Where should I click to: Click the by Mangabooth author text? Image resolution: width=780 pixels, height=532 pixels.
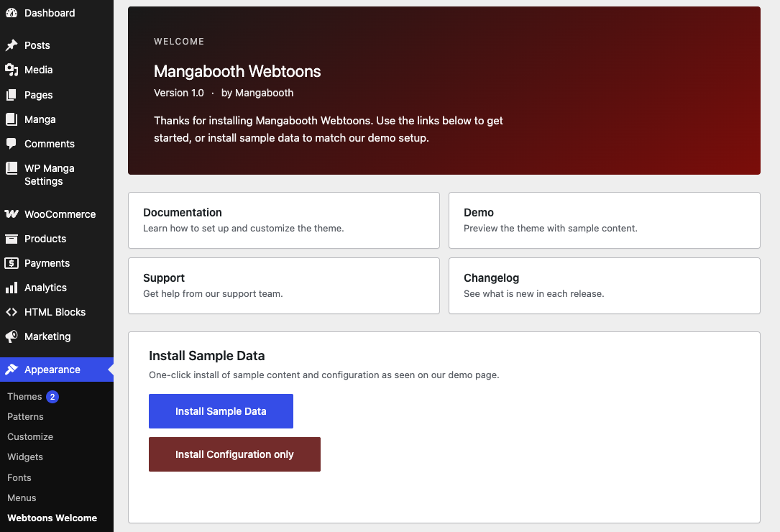[x=257, y=93]
